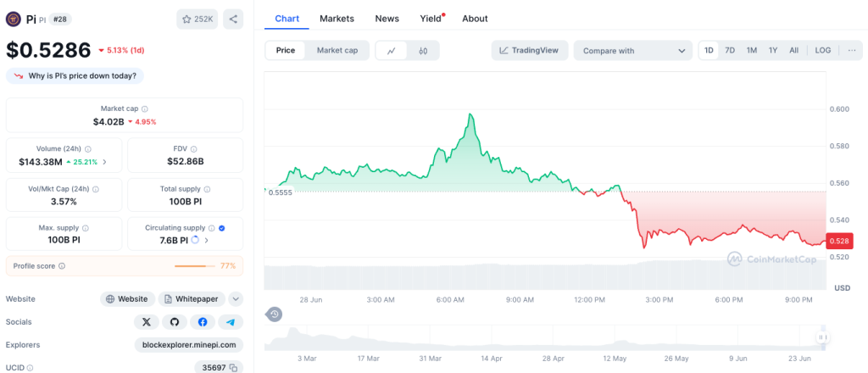Viewport: 868px width, 373px height.
Task: Open the News tab
Action: point(387,19)
